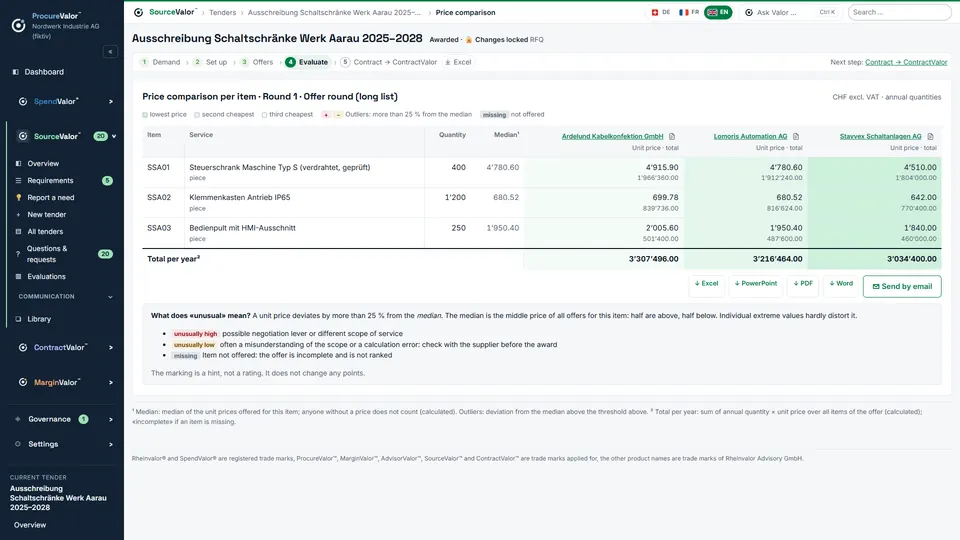Open document icon next to Ardelund Kabelkonfektion GmbH
The height and width of the screenshot is (540, 960).
(x=672, y=137)
